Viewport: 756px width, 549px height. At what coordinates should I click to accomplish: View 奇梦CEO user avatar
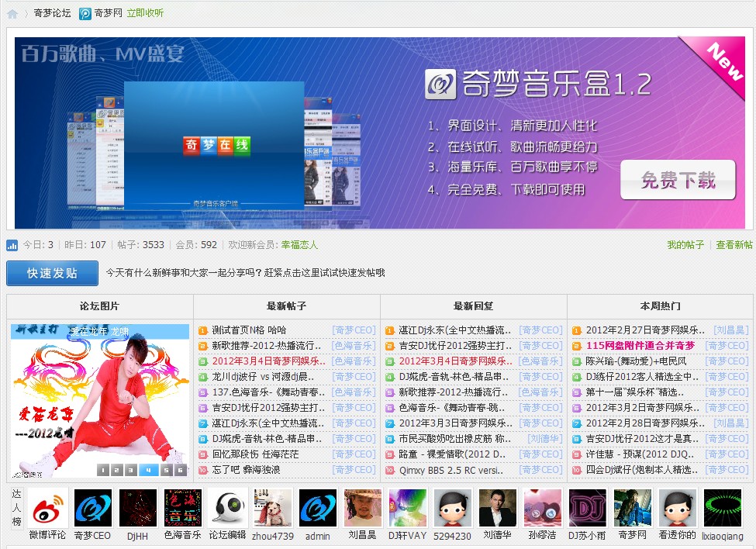93,508
